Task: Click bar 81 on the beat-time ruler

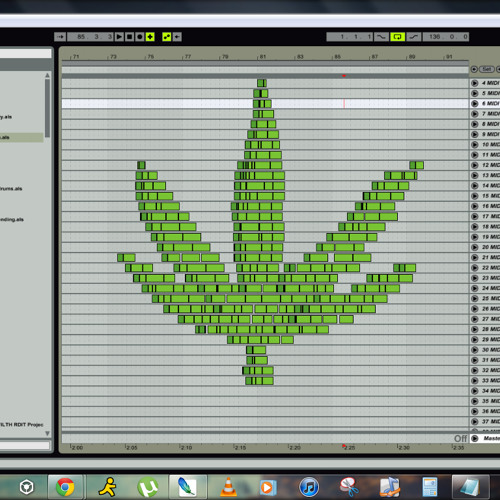Action: (262, 57)
